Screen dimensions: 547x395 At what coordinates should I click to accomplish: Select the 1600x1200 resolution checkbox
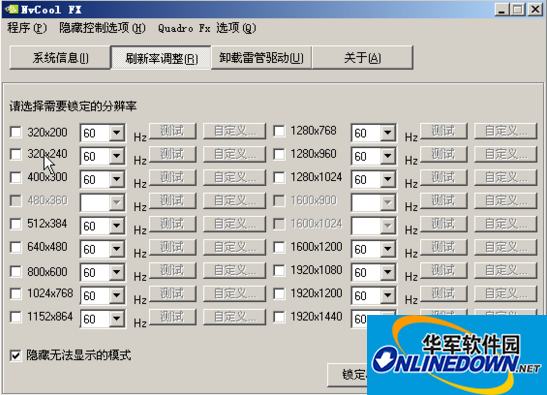pyautogui.click(x=279, y=247)
